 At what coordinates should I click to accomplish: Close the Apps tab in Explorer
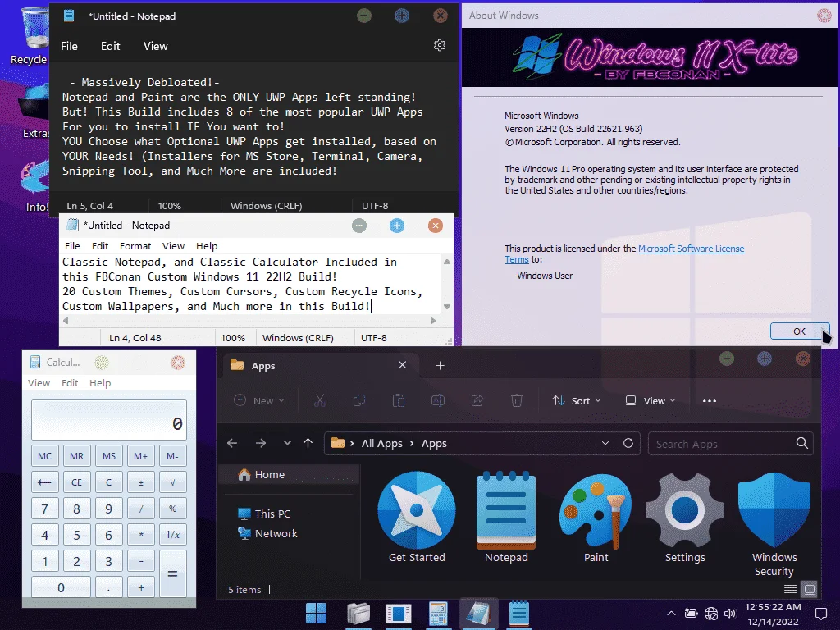402,365
